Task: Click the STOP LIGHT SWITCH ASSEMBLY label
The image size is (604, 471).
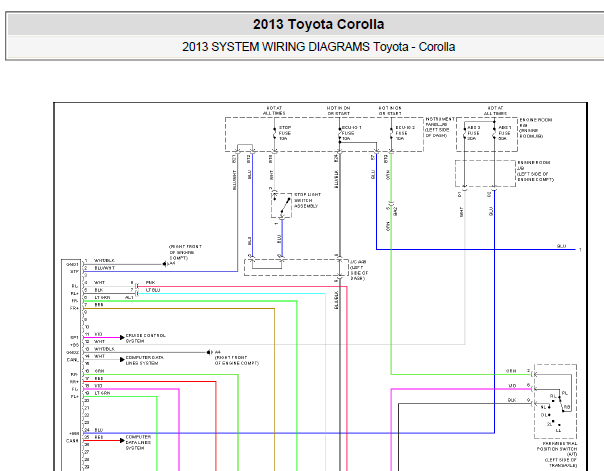Action: [307, 201]
